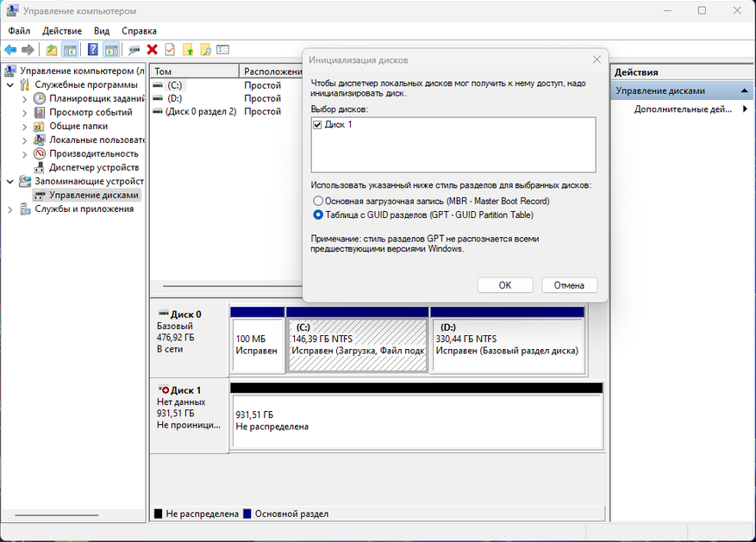Image resolution: width=756 pixels, height=542 pixels.
Task: Sort by the Том column header
Action: tap(194, 72)
